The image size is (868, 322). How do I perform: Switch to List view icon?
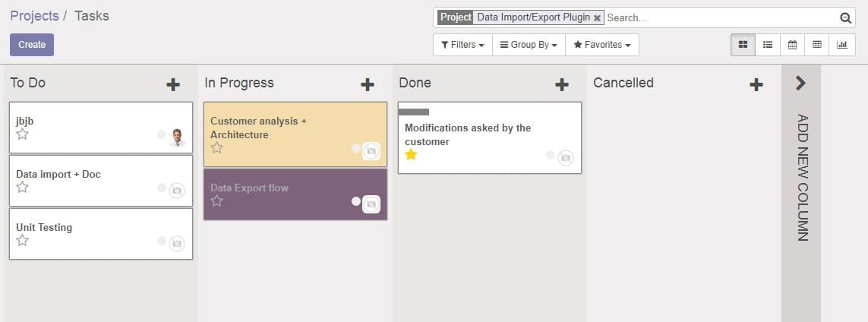pyautogui.click(x=768, y=45)
